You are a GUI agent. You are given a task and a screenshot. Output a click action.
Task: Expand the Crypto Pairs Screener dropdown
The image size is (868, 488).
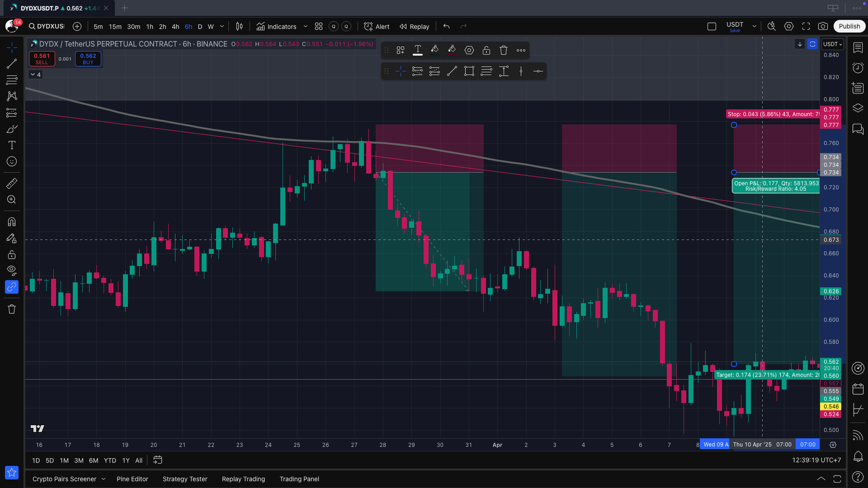(103, 479)
